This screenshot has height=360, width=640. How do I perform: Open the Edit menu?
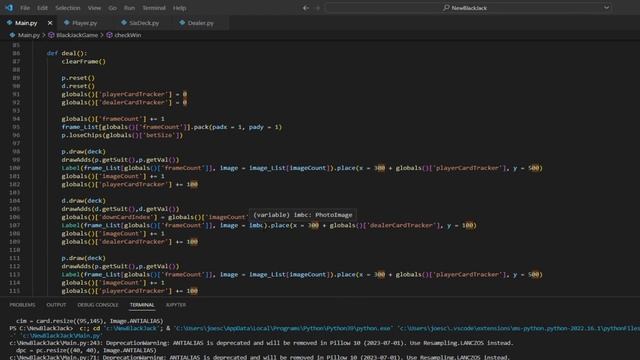tap(42, 8)
